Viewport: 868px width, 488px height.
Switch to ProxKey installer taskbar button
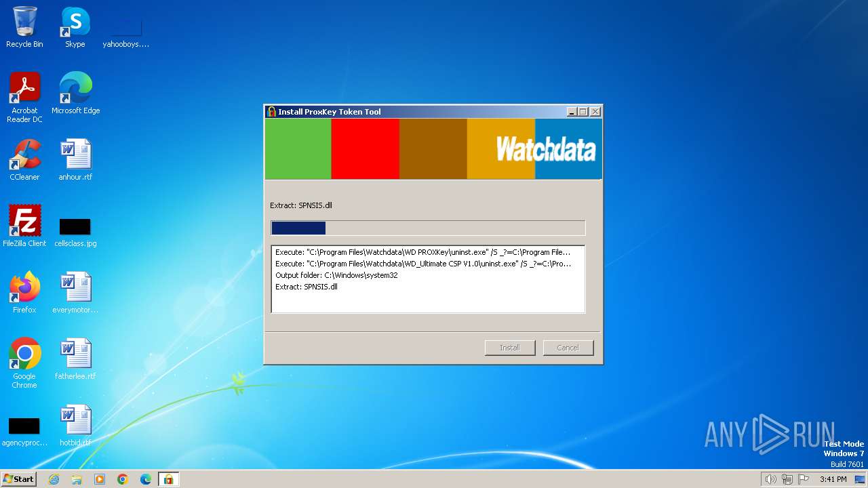point(168,479)
